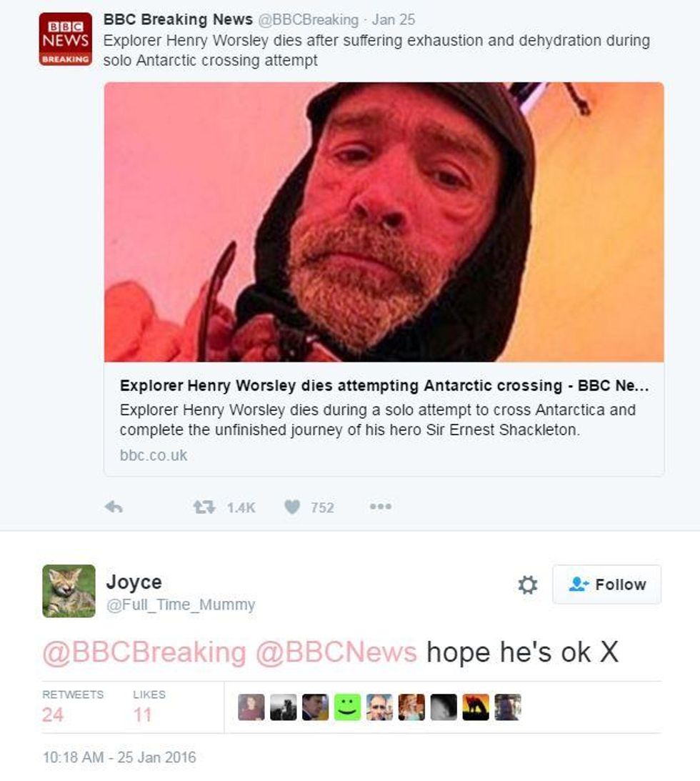Open the @BBCNews mention link
The width and height of the screenshot is (700, 781).
tap(336, 652)
